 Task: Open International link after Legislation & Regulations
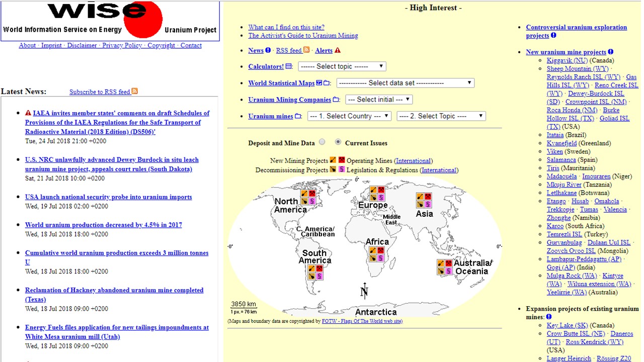point(439,170)
